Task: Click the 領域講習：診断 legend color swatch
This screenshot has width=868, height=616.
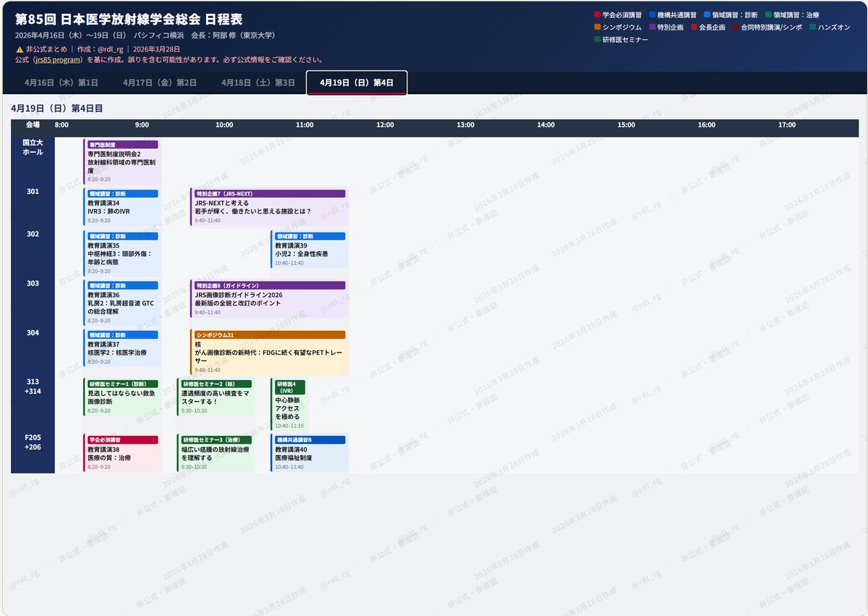Action: 707,14
